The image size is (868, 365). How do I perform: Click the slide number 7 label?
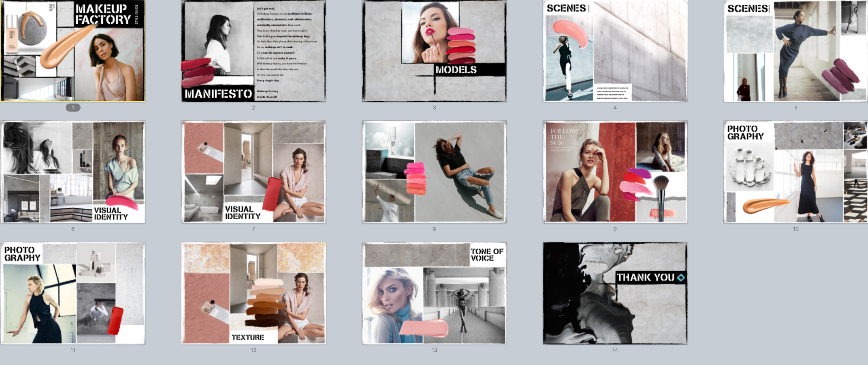(254, 229)
